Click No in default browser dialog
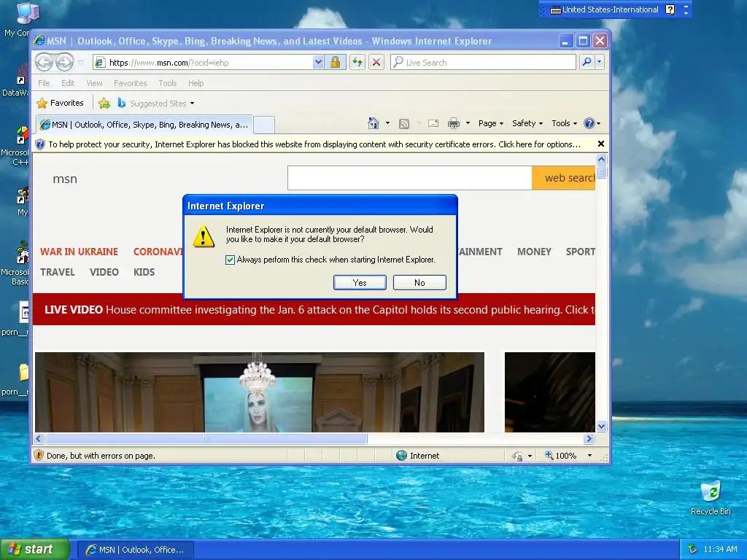The width and height of the screenshot is (747, 560). pos(419,282)
